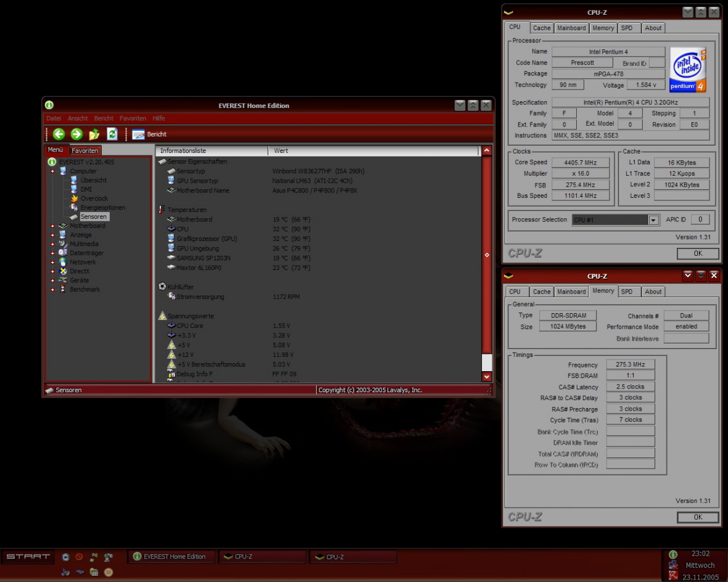Open the Hilfe menu in EVEREST
This screenshot has width=728, height=582.
[x=159, y=118]
